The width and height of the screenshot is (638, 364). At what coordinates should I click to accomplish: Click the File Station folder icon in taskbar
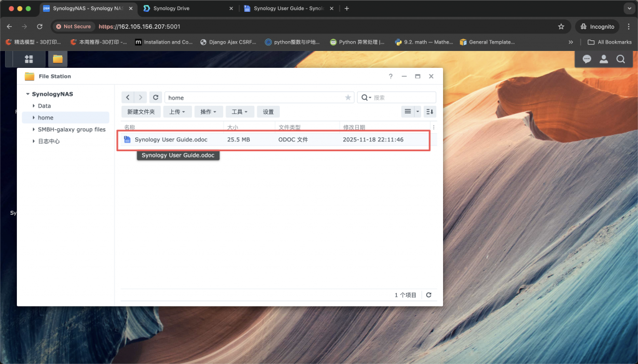pos(57,59)
